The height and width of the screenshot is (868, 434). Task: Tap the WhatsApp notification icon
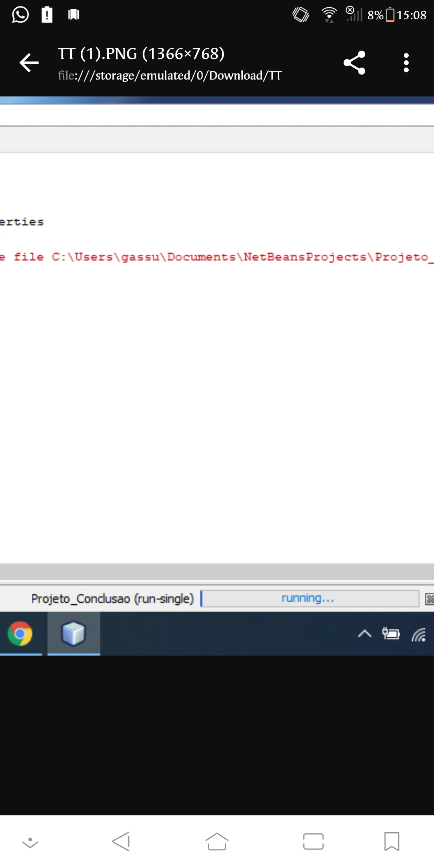[x=20, y=15]
